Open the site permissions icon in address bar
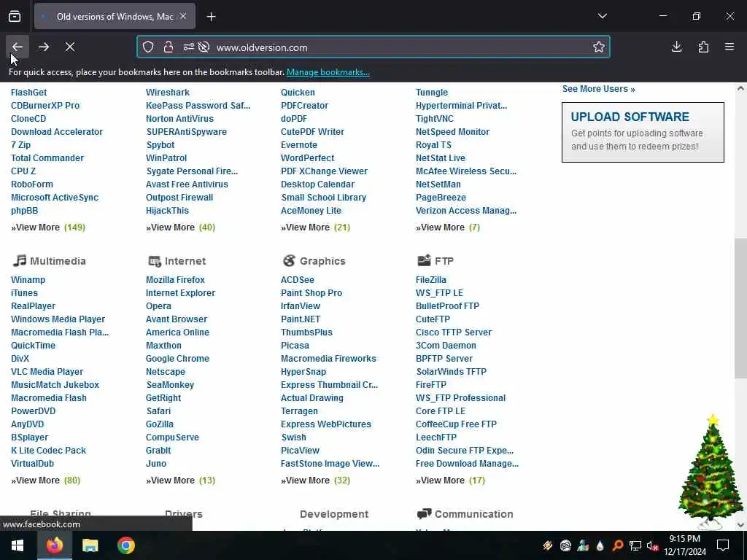Image resolution: width=747 pixels, height=560 pixels. [189, 47]
